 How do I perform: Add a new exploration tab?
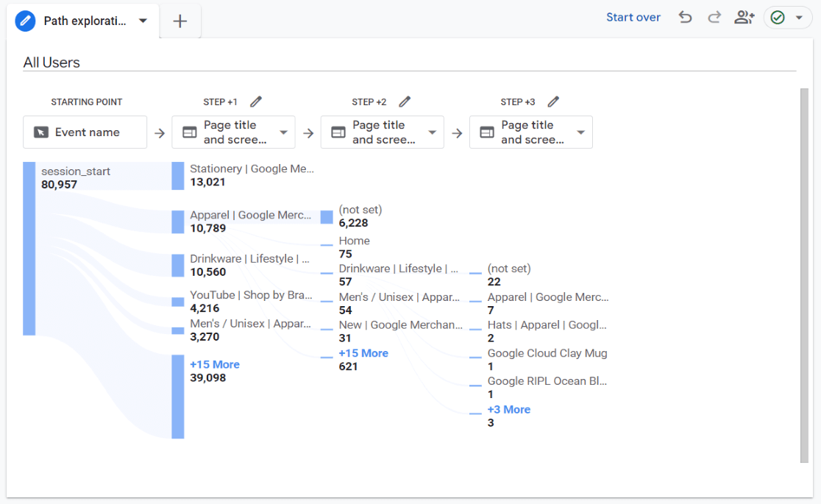pyautogui.click(x=180, y=21)
